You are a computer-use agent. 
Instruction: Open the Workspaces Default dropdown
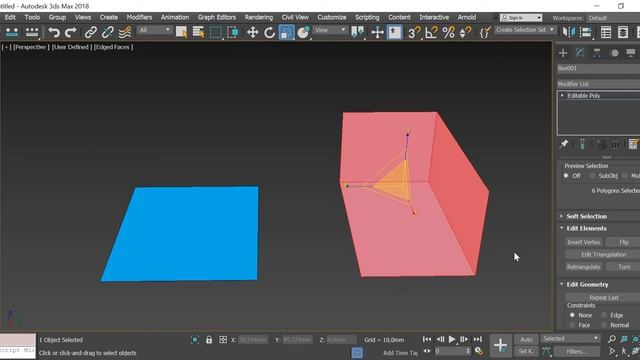pyautogui.click(x=613, y=18)
